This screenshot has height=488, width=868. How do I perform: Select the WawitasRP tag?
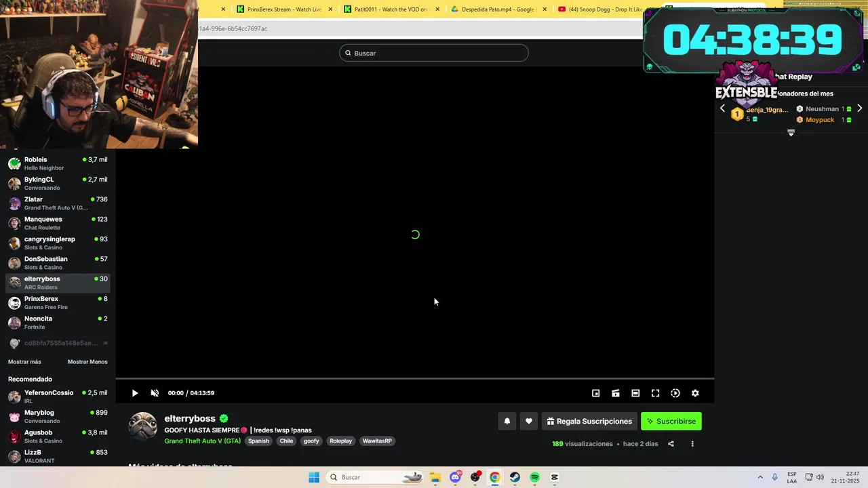(377, 441)
